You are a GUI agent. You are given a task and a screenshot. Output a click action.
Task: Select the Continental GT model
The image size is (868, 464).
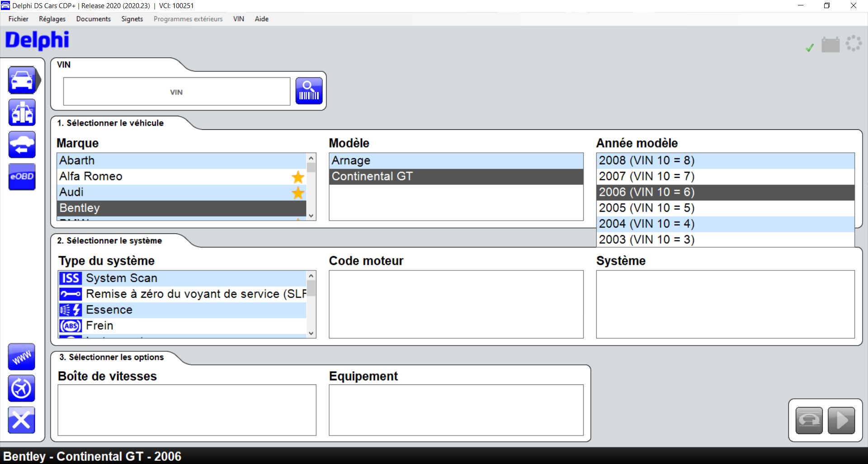point(456,176)
